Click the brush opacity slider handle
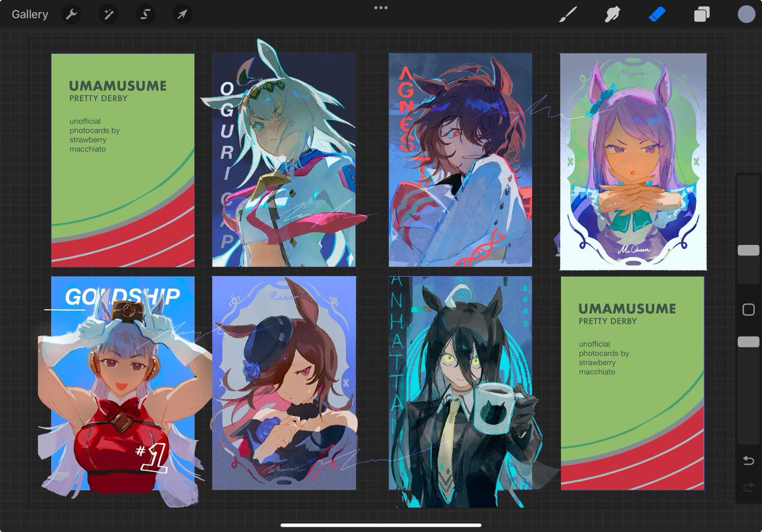762x532 pixels. click(749, 342)
